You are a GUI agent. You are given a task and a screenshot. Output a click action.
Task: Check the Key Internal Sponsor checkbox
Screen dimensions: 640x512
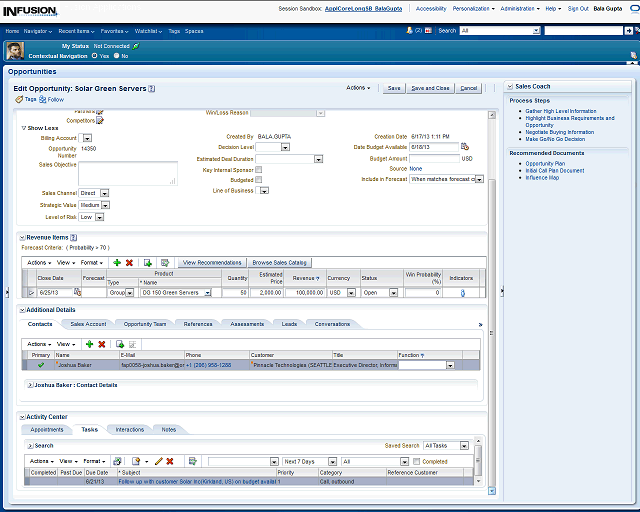tap(259, 170)
